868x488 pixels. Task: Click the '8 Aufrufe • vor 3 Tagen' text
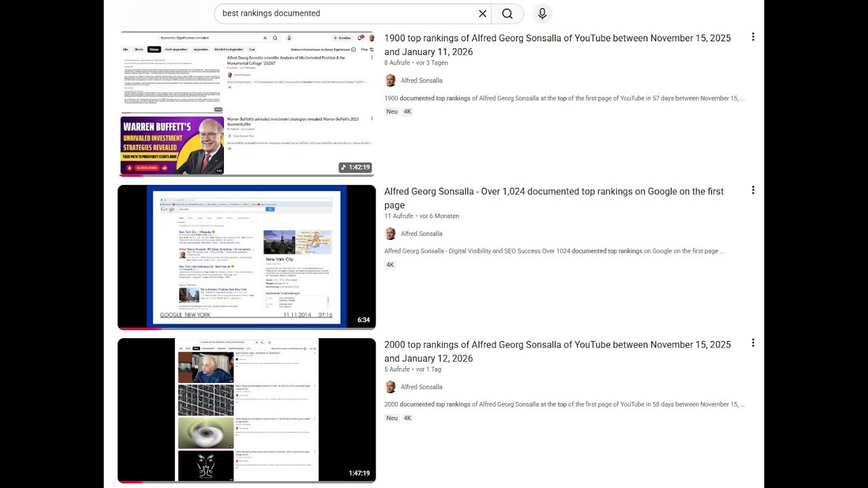(x=416, y=63)
